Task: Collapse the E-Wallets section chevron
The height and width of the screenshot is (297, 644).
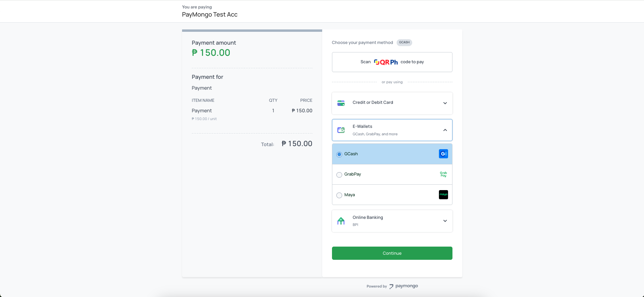Action: click(x=445, y=130)
